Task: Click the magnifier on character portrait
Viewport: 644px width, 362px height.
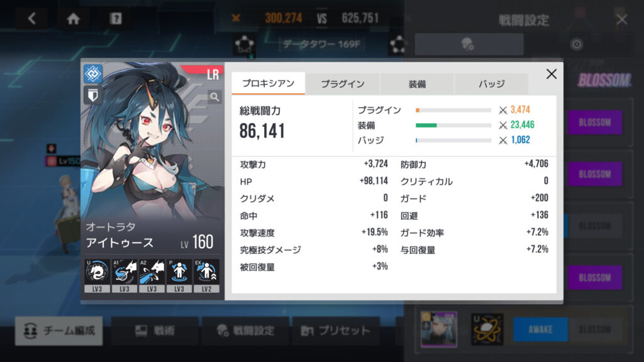Action: coord(215,97)
